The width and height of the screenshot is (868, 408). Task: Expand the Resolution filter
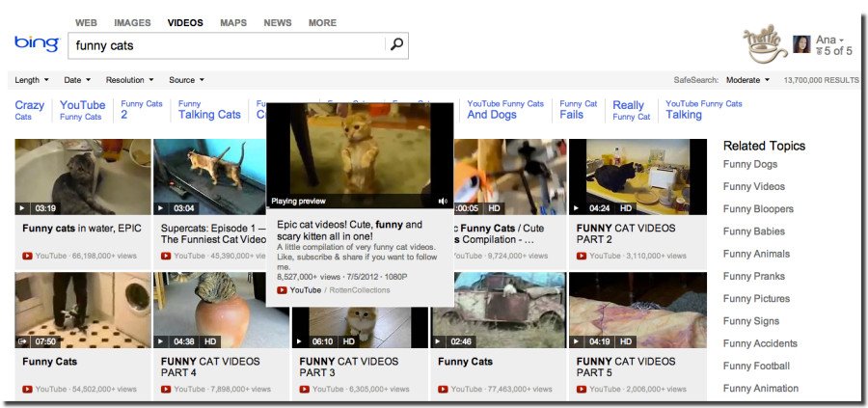click(x=129, y=80)
